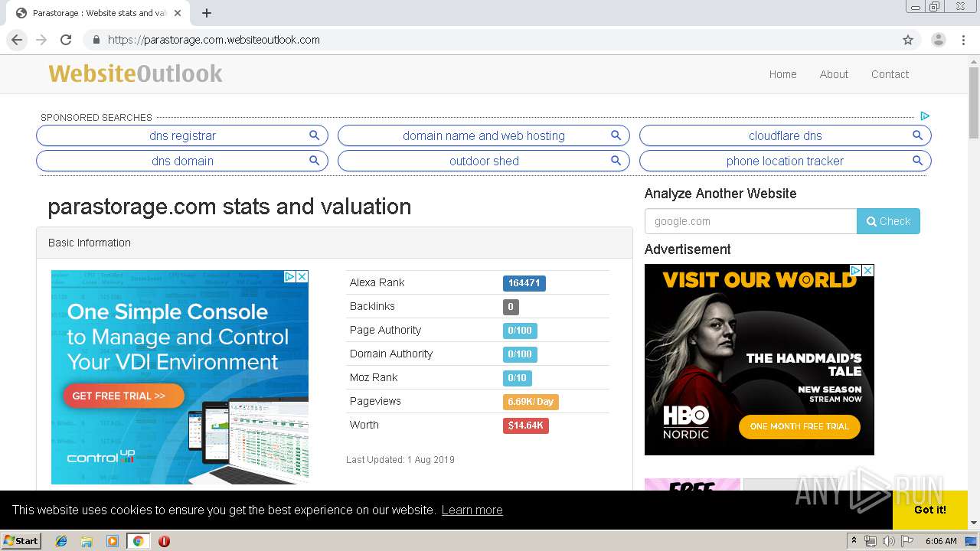Image resolution: width=980 pixels, height=551 pixels.
Task: Open the WebsiteOutlook logo link
Action: tap(136, 73)
